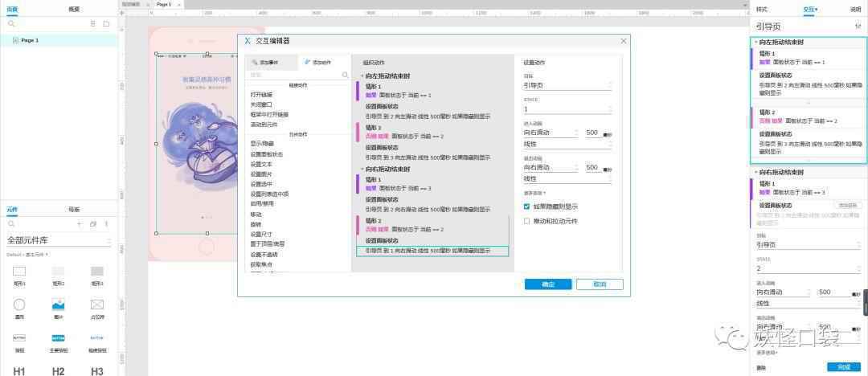Click the add page icon in pages panel
The height and width of the screenshot is (376, 868).
coord(92,24)
